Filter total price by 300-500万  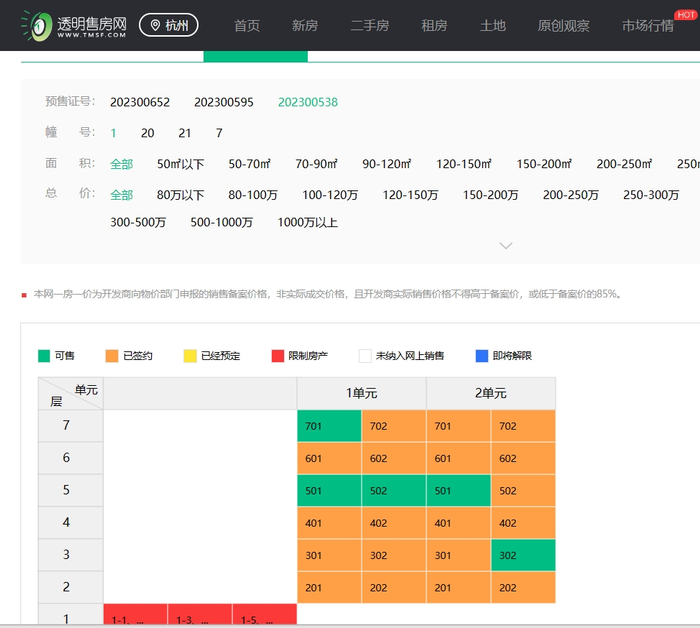[138, 222]
